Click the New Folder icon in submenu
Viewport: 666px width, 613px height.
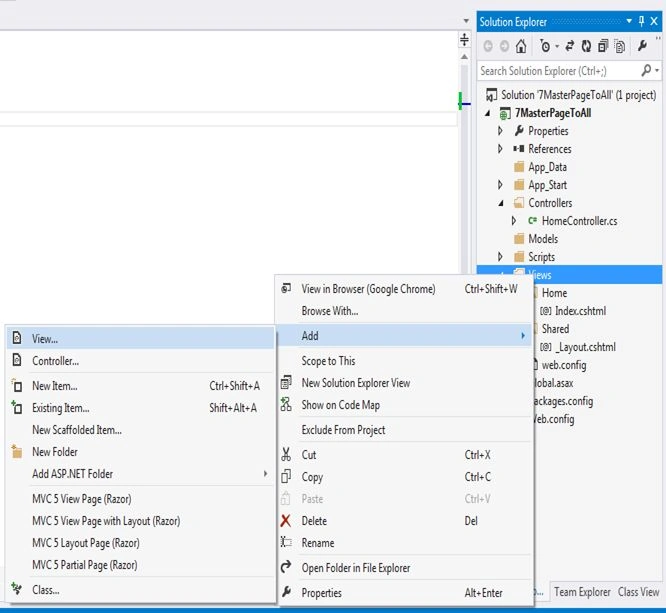click(17, 452)
